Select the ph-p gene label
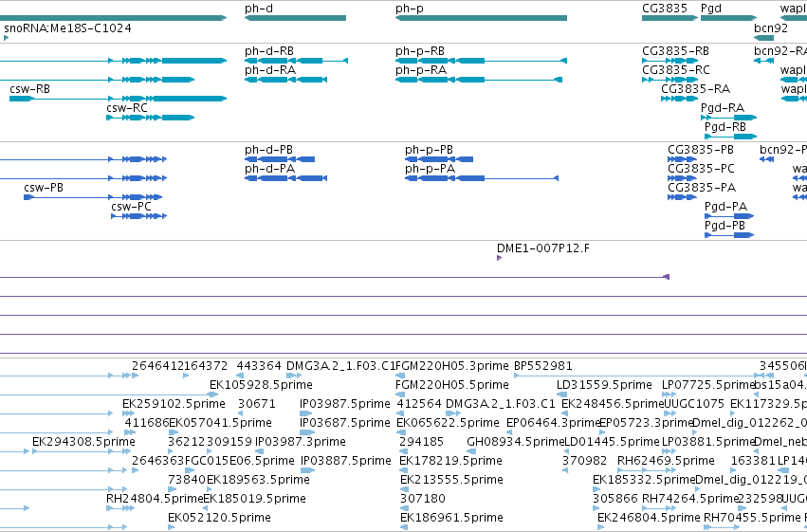The width and height of the screenshot is (807, 532). (x=410, y=9)
